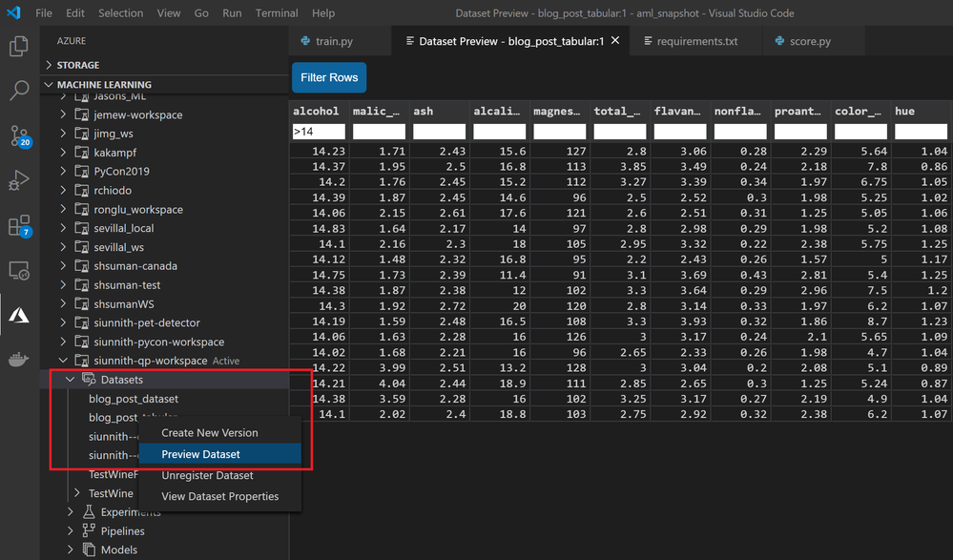Image resolution: width=953 pixels, height=560 pixels.
Task: Open Source Control with 20 badge
Action: pyautogui.click(x=19, y=136)
